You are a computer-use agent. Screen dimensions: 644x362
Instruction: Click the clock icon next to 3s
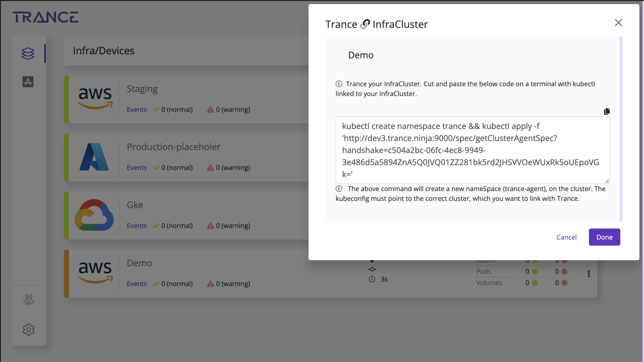point(372,279)
